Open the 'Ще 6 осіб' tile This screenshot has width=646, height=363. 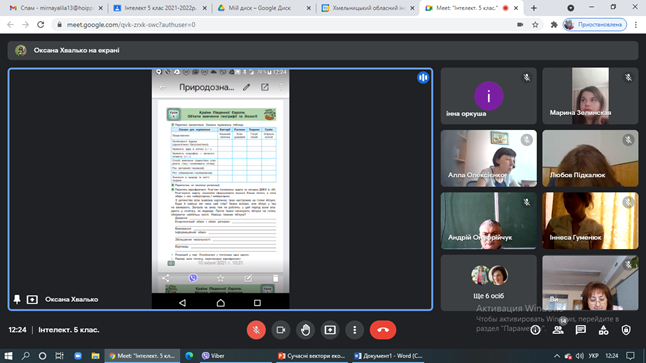(489, 283)
